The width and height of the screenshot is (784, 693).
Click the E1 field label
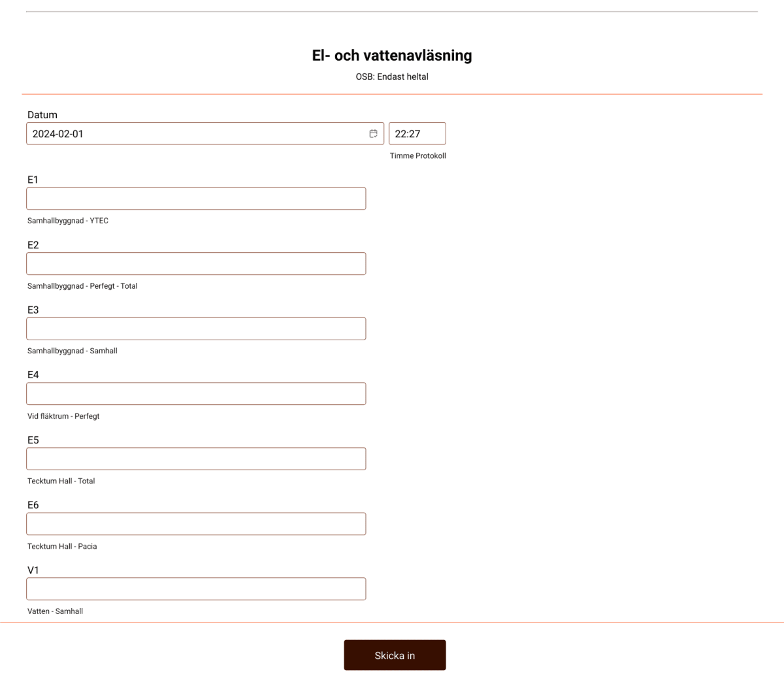click(x=33, y=180)
